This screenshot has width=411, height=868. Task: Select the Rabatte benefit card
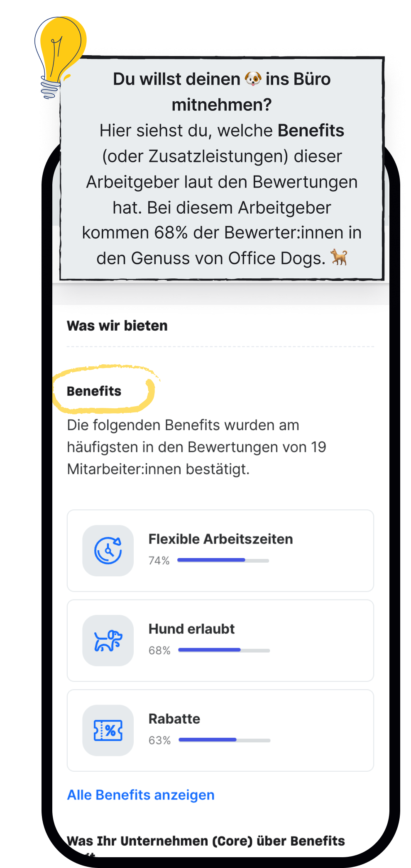tap(220, 730)
